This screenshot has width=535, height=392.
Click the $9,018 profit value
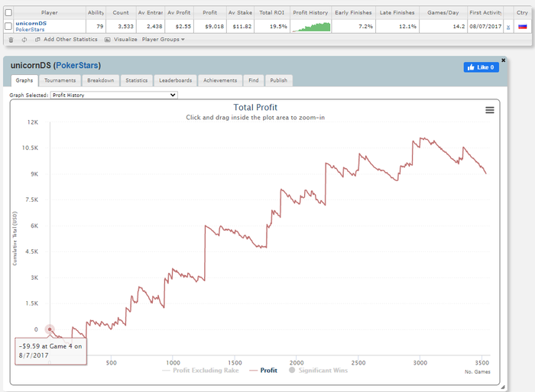pos(214,26)
